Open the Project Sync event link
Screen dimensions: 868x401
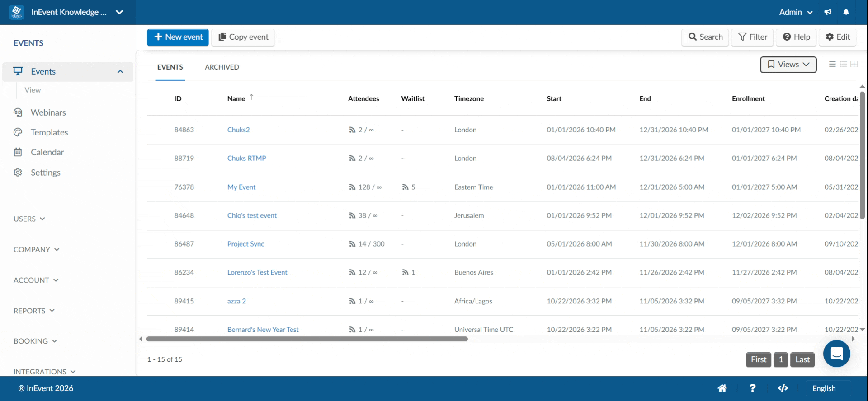click(x=245, y=244)
